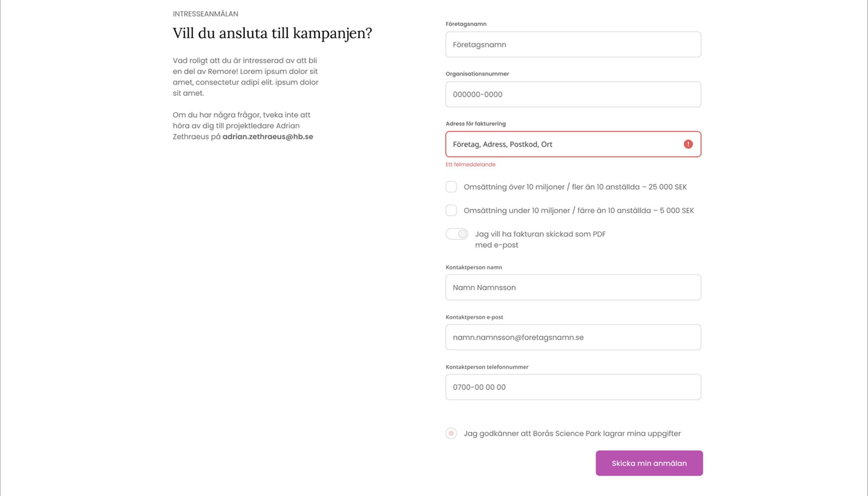Screen dimensions: 868x496
Task: Click the 'Skicka min anmälan' button
Action: pos(649,463)
